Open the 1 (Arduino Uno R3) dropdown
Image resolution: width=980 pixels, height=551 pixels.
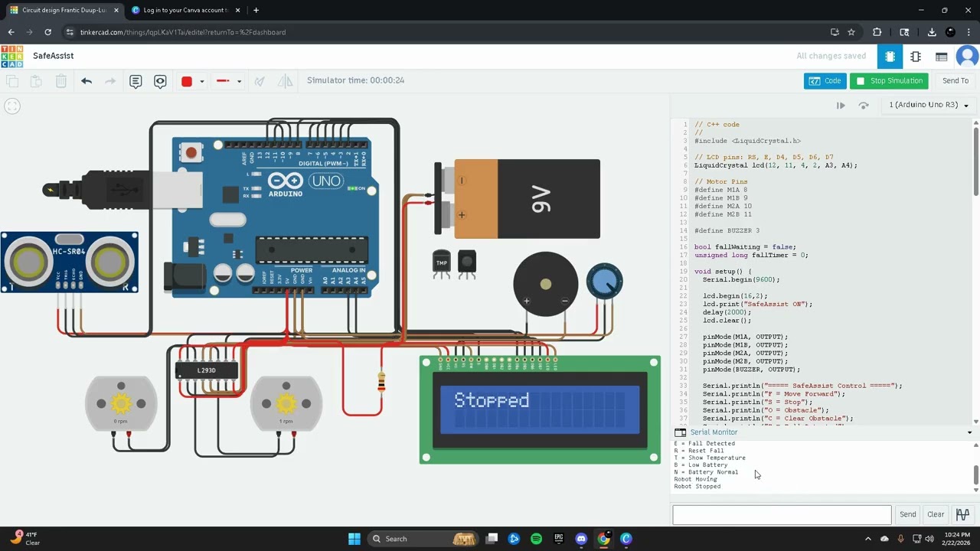click(x=929, y=105)
